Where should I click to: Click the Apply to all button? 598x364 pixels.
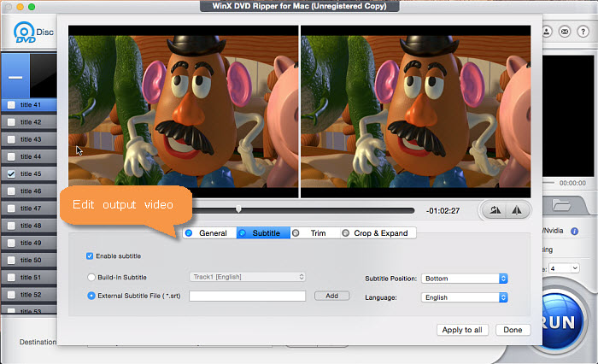tap(462, 330)
